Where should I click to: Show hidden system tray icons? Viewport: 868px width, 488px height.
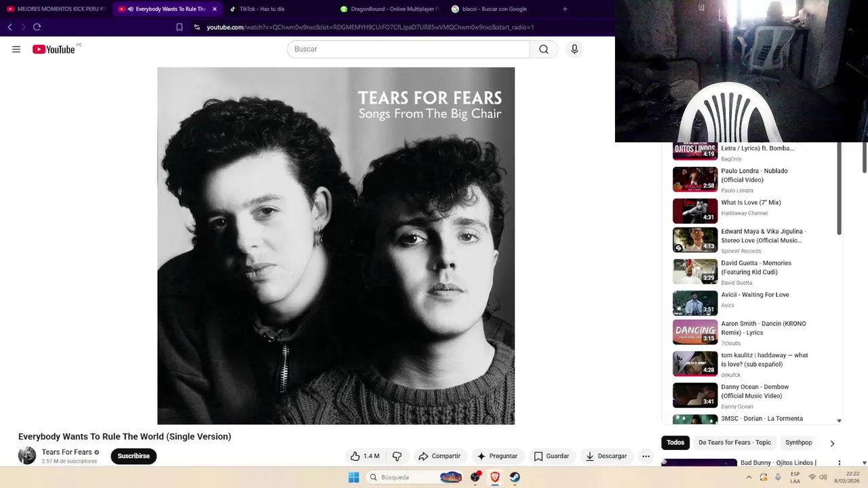tap(749, 477)
